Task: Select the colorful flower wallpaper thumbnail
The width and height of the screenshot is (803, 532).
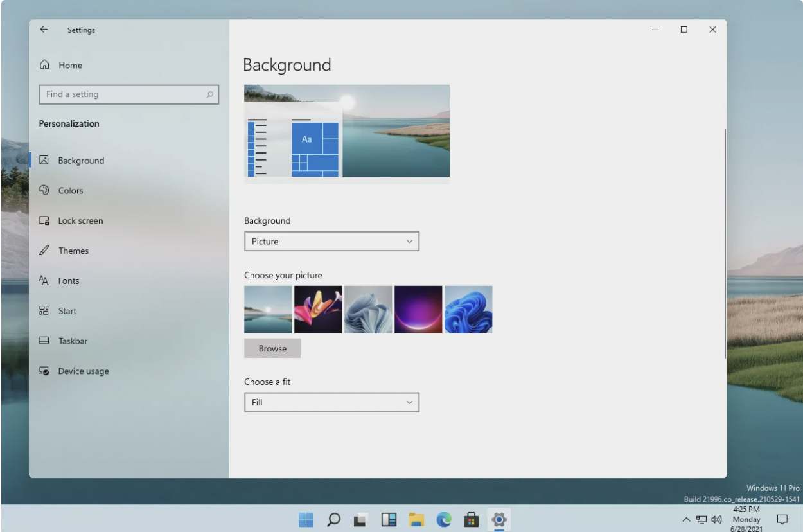Action: pyautogui.click(x=318, y=310)
